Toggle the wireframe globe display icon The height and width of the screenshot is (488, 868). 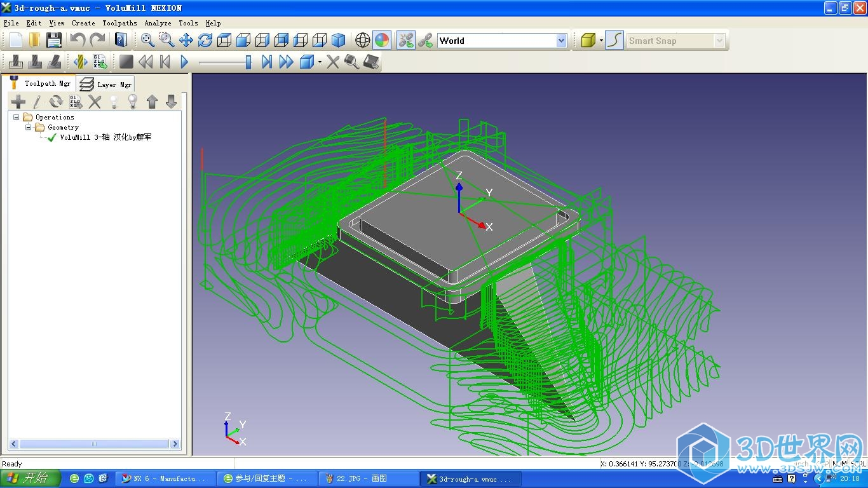(x=362, y=40)
